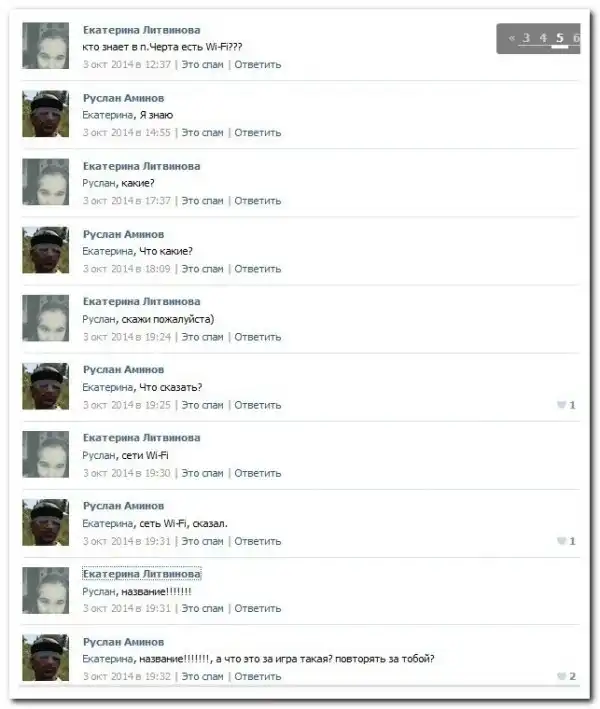Like the last comment at 19:32
This screenshot has height=709, width=600.
(x=561, y=676)
